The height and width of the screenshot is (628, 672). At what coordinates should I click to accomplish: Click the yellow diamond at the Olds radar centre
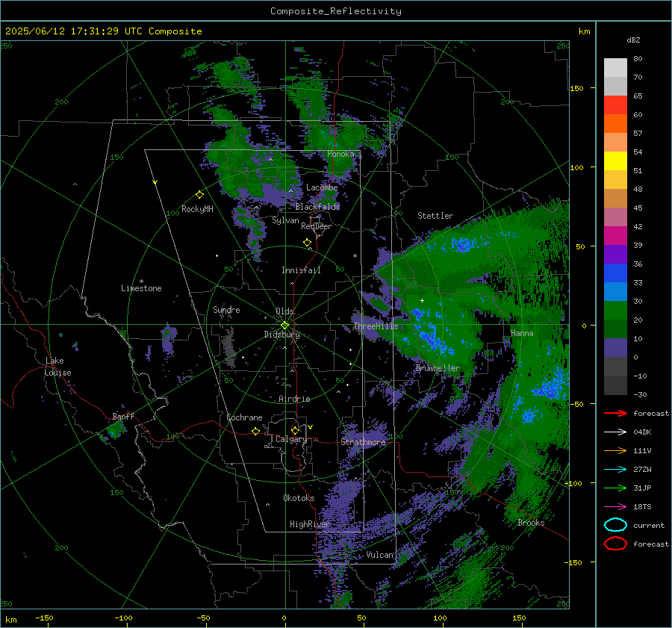(284, 326)
